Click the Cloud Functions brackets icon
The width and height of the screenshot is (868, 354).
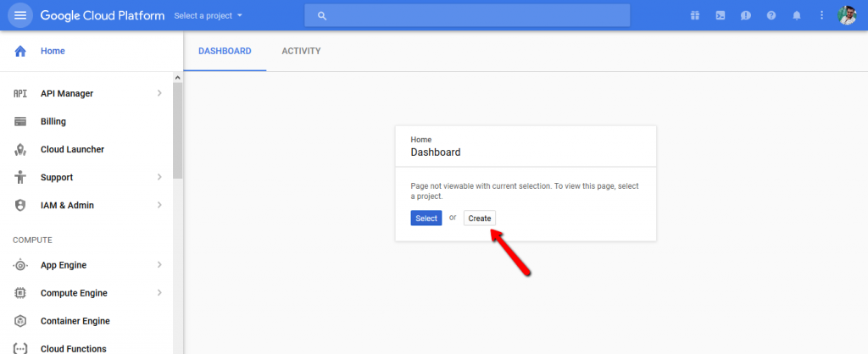(20, 349)
